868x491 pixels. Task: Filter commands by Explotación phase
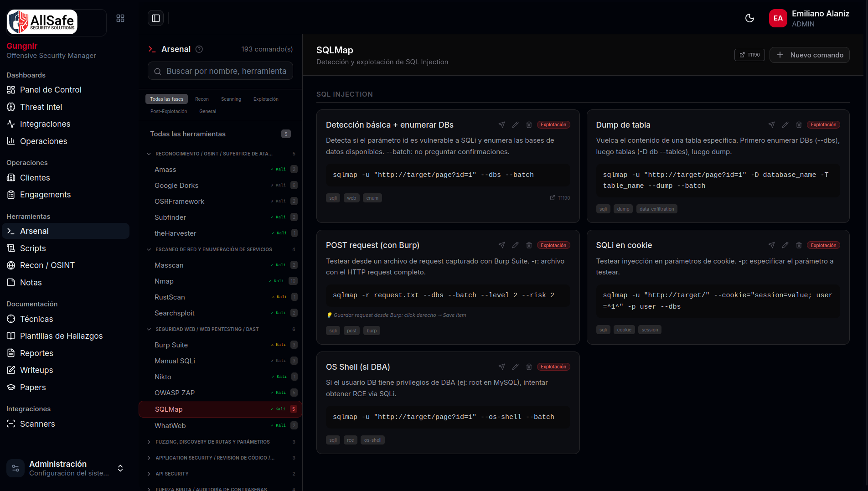tap(266, 99)
